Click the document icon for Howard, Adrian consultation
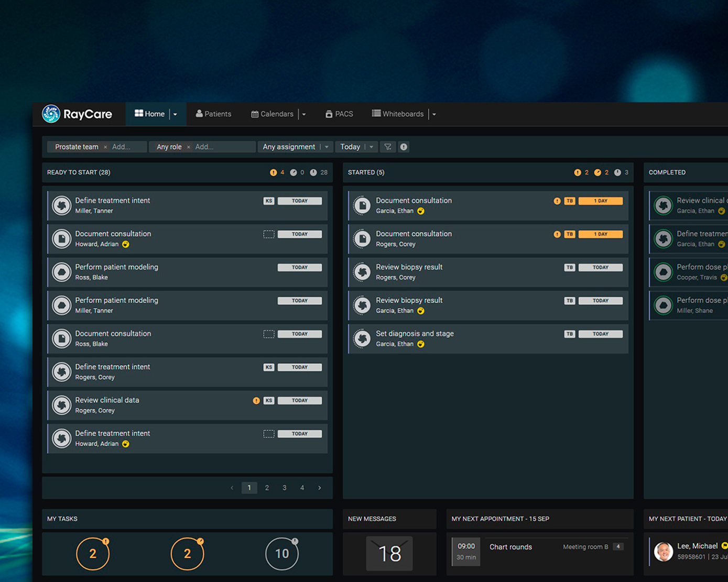This screenshot has width=728, height=582. pos(62,239)
